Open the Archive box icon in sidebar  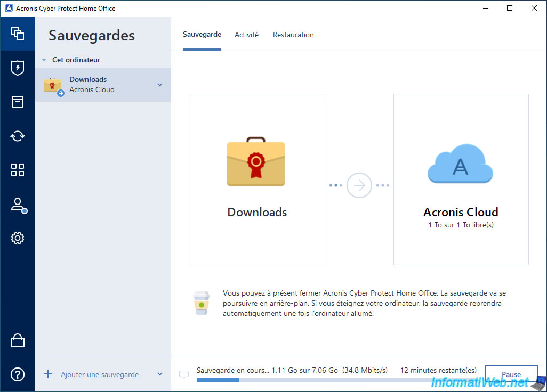[x=18, y=102]
